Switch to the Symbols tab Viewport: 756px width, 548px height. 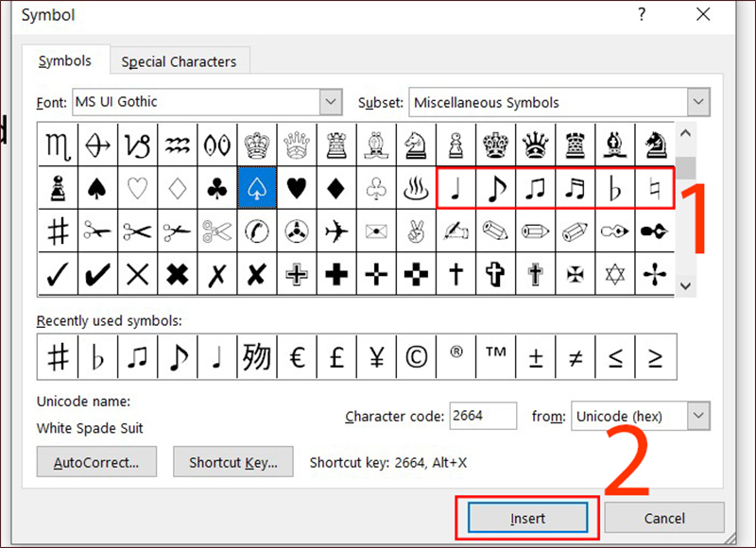[x=65, y=61]
